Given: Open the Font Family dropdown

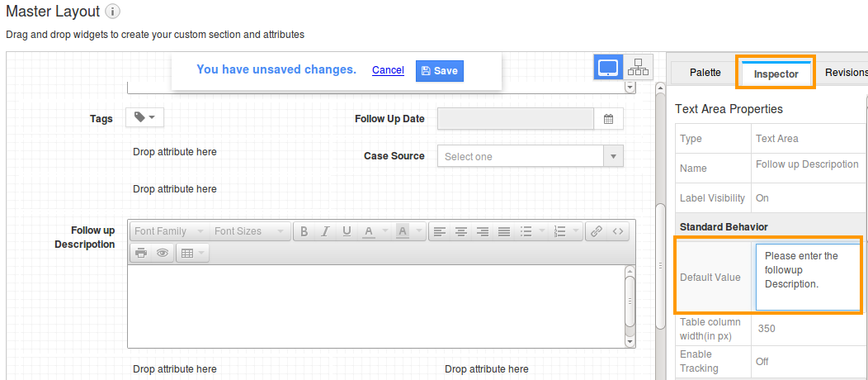Looking at the screenshot, I should point(168,231).
